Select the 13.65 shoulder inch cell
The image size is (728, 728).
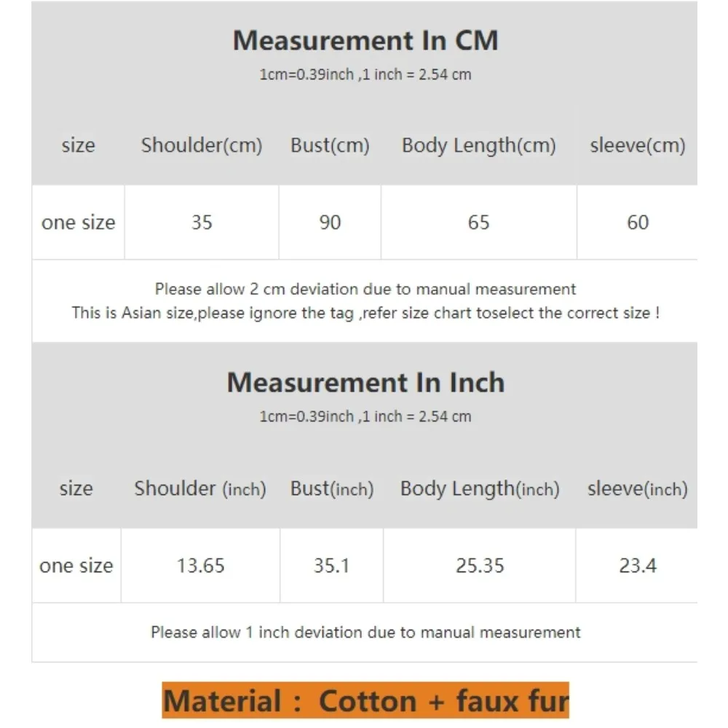point(201,566)
